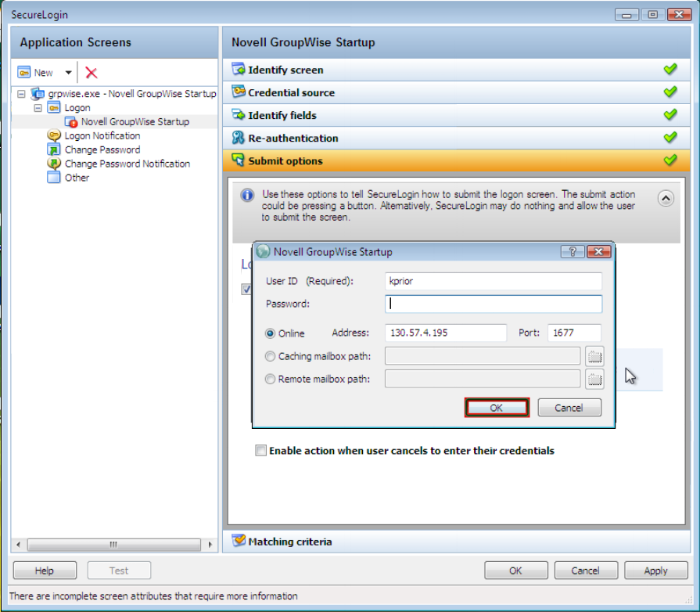The height and width of the screenshot is (612, 700).
Task: Select Caching mailbox path radio button
Action: pos(270,356)
